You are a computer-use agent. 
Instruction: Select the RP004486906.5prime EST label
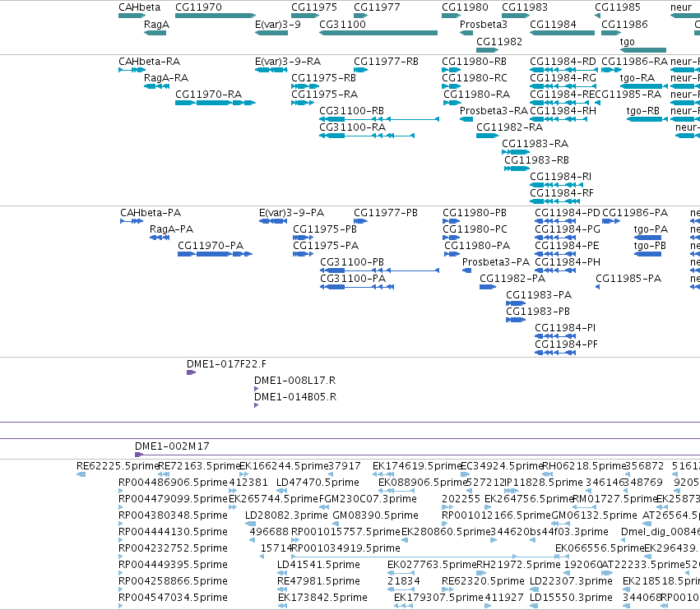[173, 483]
